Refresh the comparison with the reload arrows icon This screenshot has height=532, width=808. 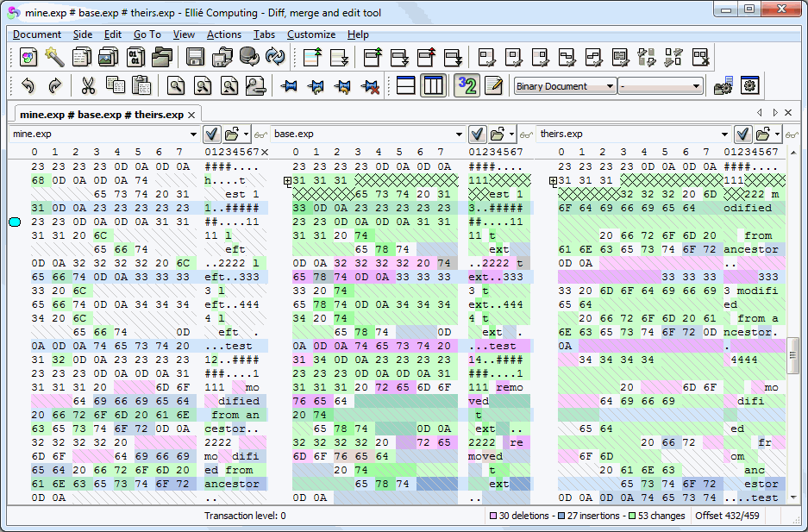pos(275,58)
